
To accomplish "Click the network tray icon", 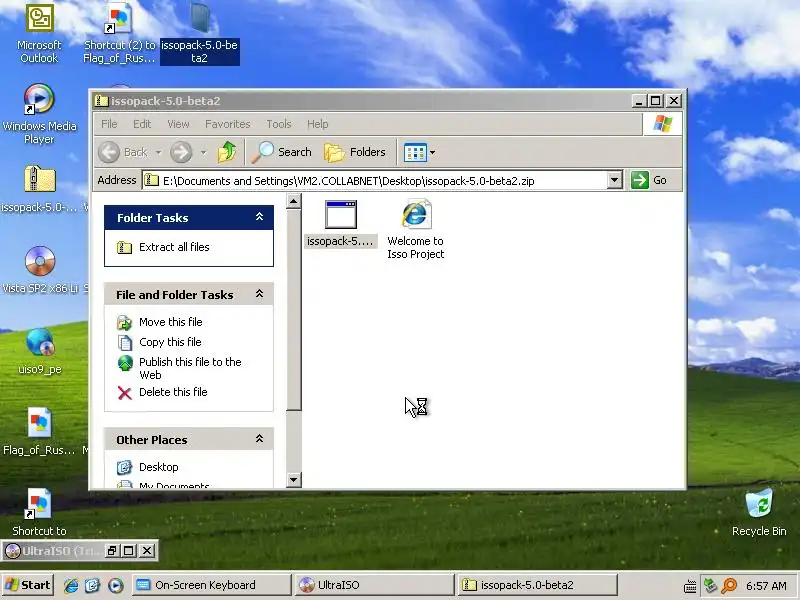I will point(710,586).
